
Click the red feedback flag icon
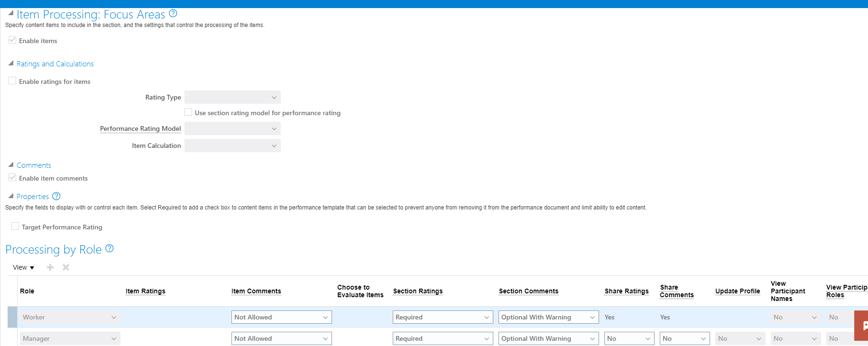point(861,326)
